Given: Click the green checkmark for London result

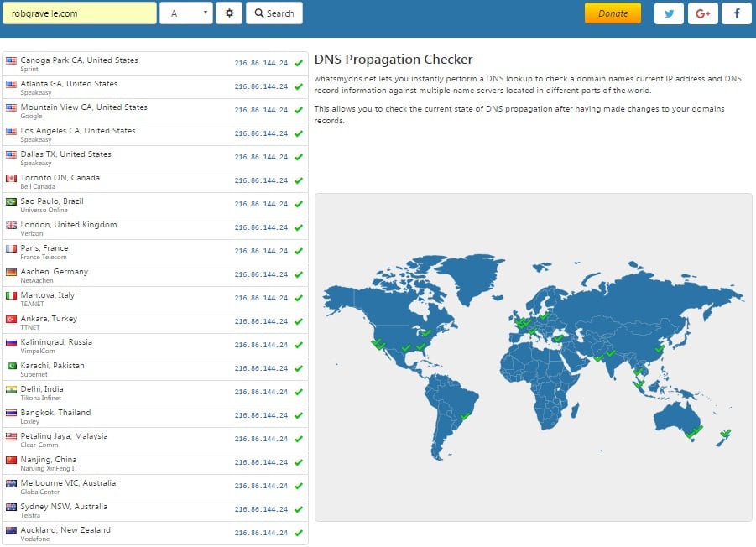Looking at the screenshot, I should 298,227.
